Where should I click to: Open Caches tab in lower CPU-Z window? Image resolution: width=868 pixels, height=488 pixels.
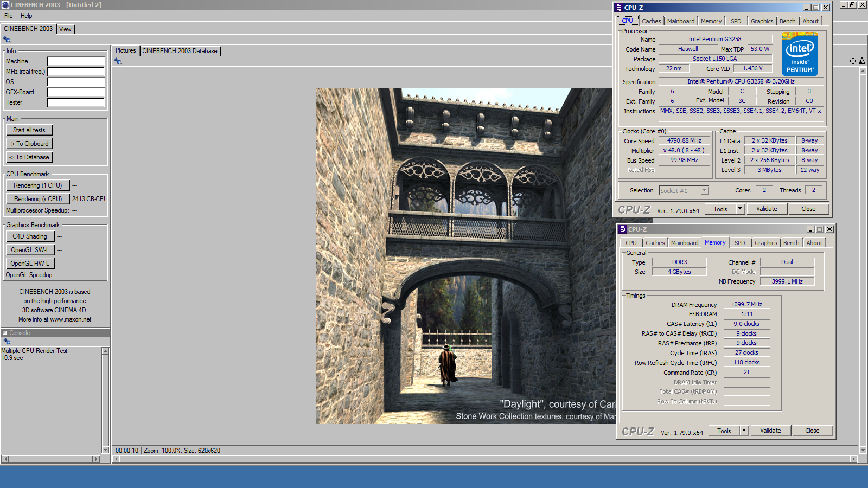[x=655, y=243]
